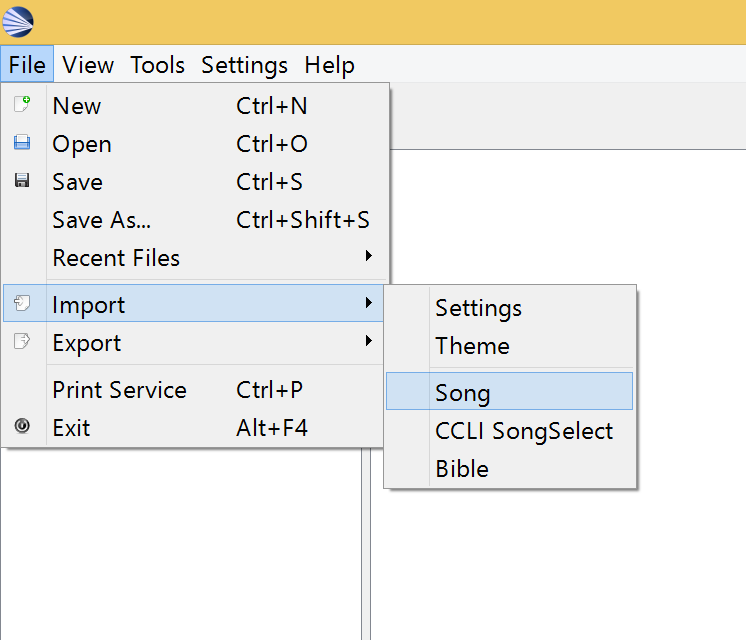Click the Save floppy disk icon

coord(22,180)
